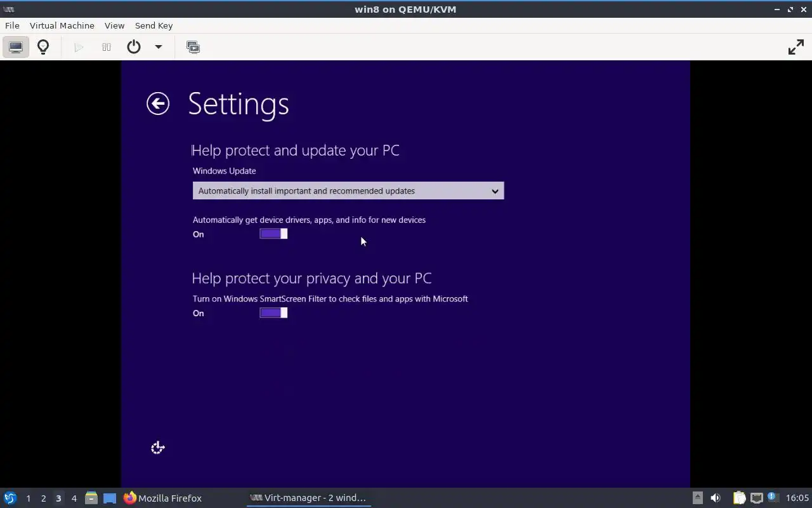
Task: Open the Lubuntu start menu
Action: 10,498
